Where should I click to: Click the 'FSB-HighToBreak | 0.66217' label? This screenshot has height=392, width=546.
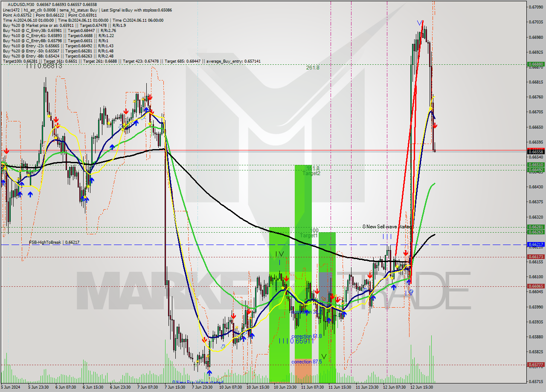coord(54,242)
